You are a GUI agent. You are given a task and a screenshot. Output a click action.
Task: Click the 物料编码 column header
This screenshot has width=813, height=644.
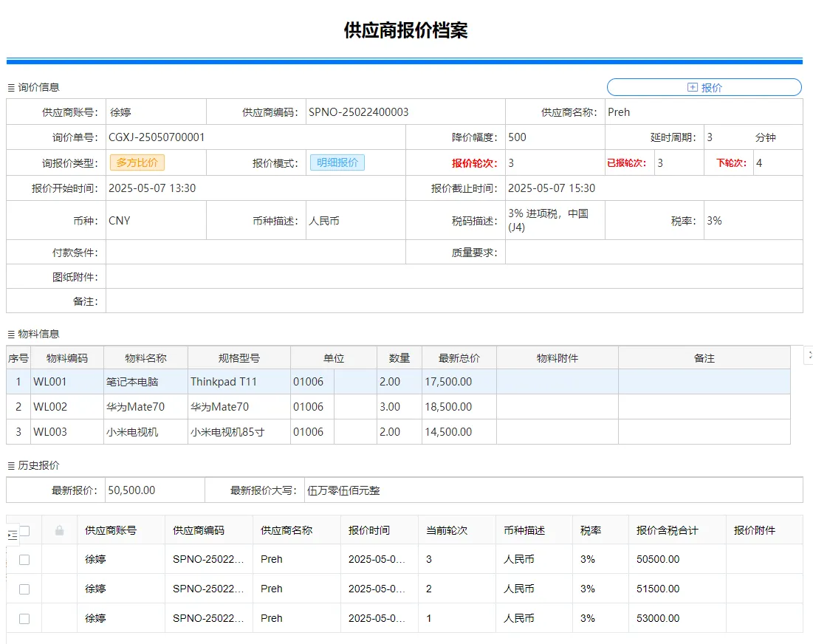(67, 357)
